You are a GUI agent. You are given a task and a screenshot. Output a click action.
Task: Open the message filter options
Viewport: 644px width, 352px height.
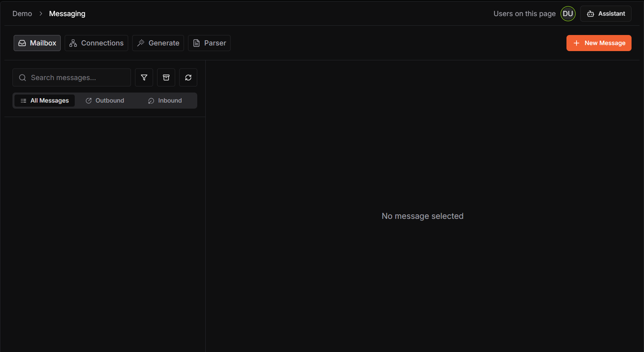coord(144,78)
